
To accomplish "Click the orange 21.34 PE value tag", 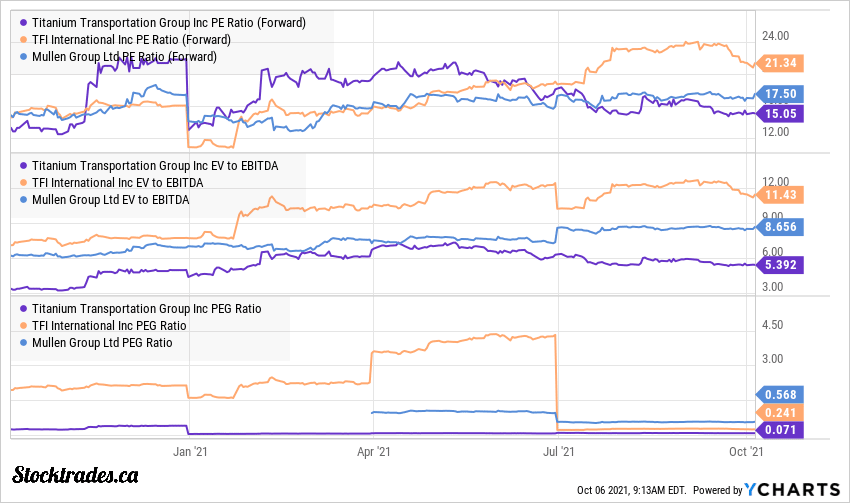I will coord(785,63).
